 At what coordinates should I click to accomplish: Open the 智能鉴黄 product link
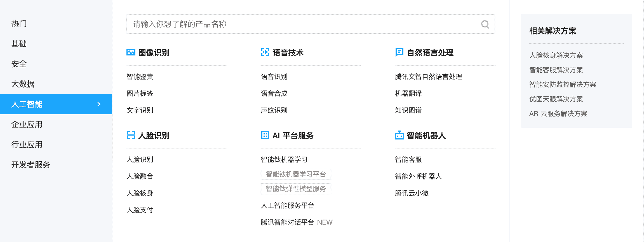click(x=140, y=77)
